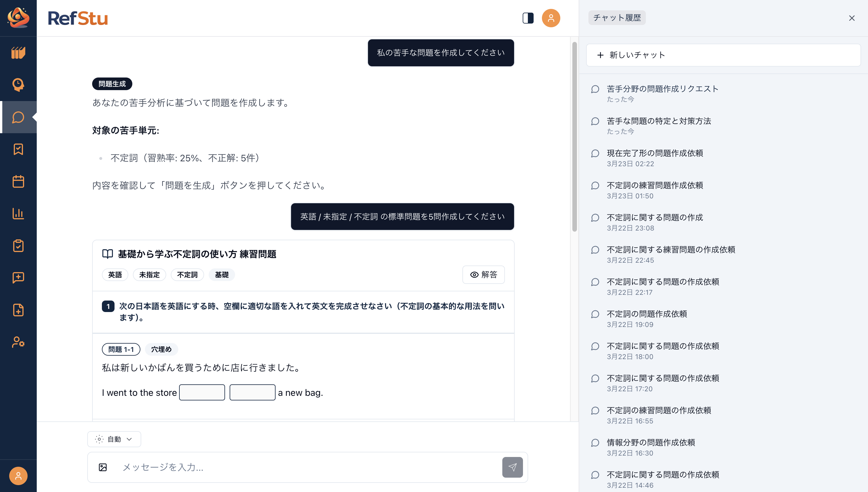The height and width of the screenshot is (492, 868).
Task: Open the 自動 mode dropdown
Action: (114, 439)
